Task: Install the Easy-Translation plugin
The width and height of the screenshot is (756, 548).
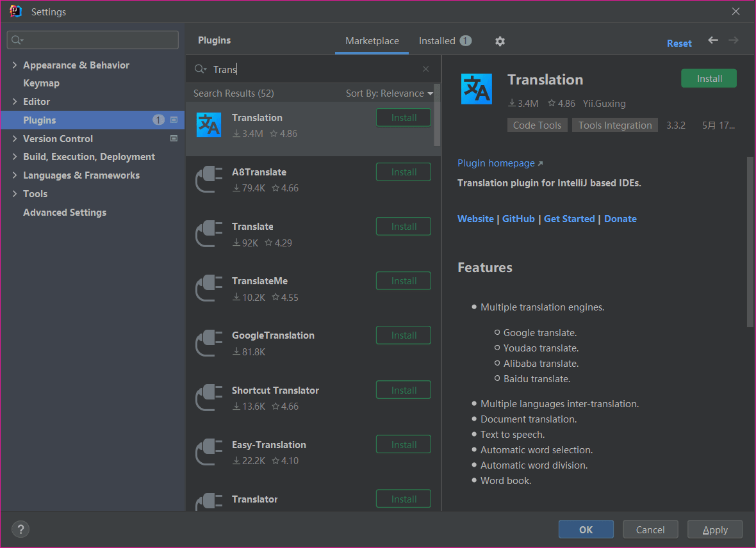Action: (404, 445)
